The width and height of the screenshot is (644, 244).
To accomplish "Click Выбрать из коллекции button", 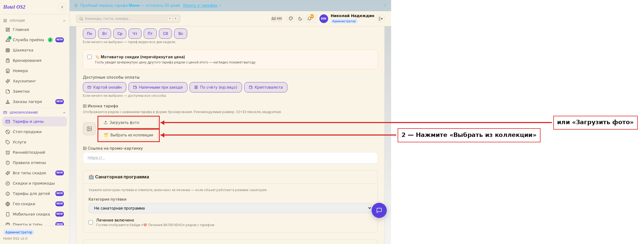I will (x=128, y=135).
